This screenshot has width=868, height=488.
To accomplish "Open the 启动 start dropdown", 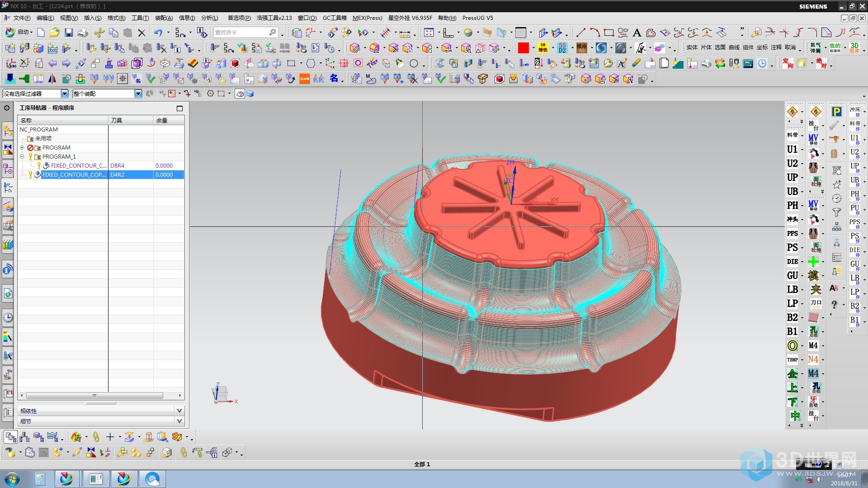I will [19, 33].
